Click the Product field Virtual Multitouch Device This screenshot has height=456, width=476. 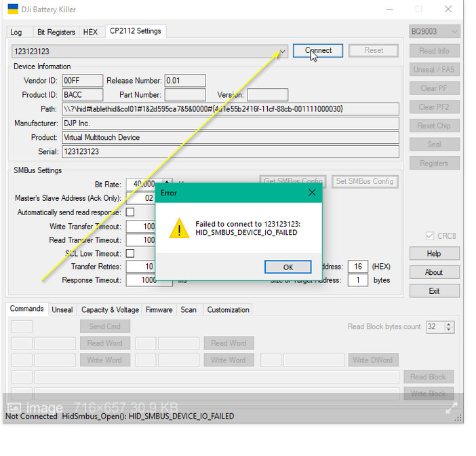231,137
